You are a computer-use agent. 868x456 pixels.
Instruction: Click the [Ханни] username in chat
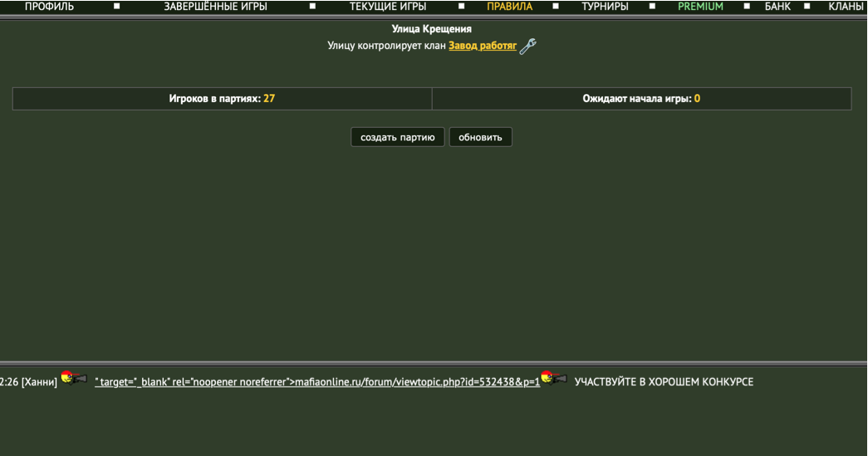click(x=39, y=382)
